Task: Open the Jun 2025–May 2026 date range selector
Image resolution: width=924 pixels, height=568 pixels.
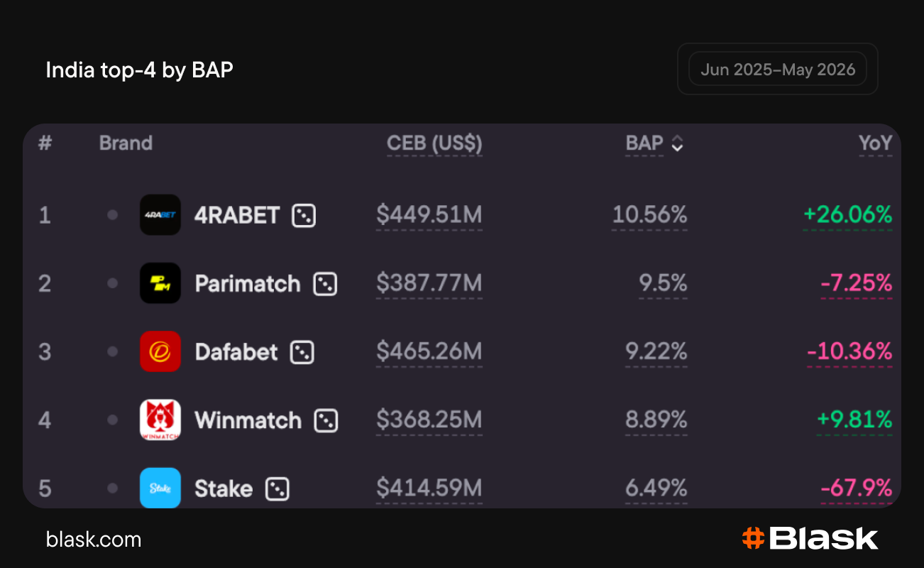Action: 778,70
